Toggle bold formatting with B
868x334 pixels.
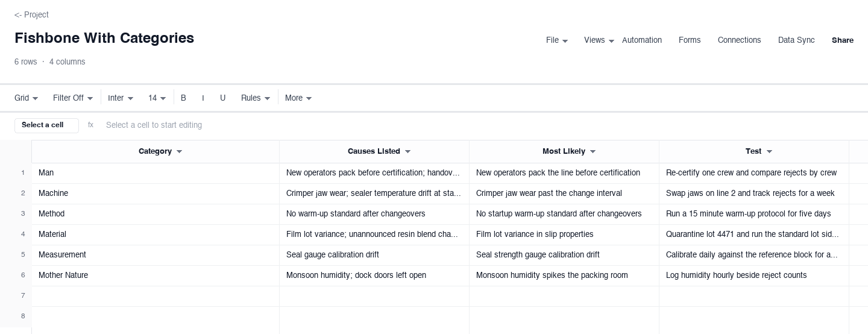(184, 98)
